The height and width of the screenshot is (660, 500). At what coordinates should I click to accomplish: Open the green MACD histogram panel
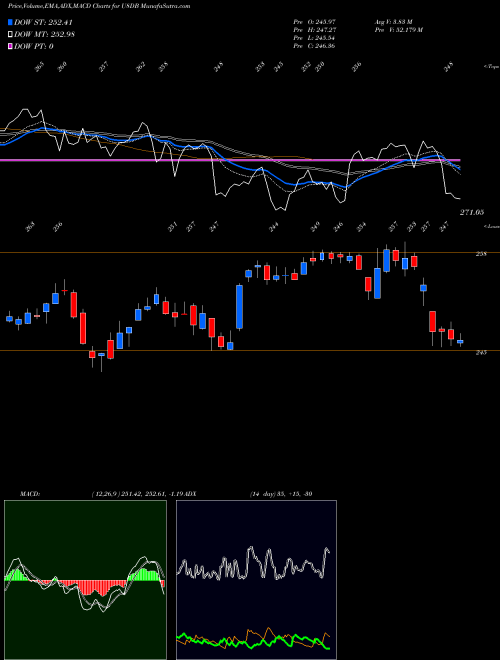pos(85,580)
